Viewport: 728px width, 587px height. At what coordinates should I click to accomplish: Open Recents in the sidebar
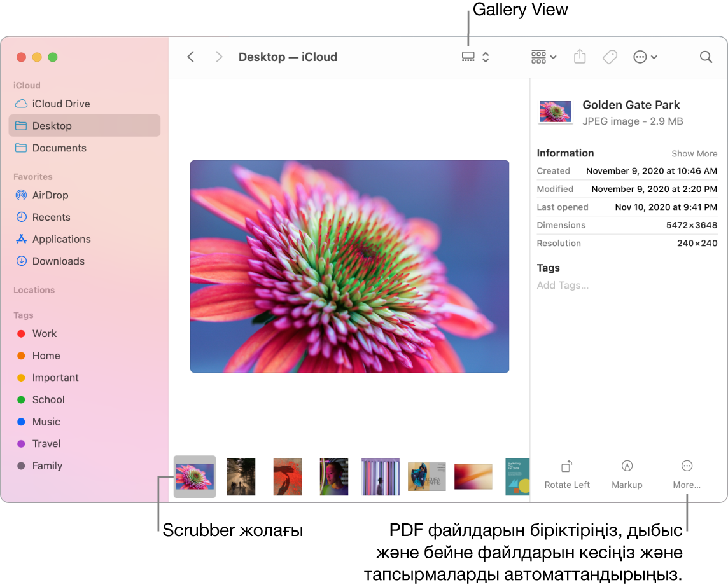coord(85,217)
